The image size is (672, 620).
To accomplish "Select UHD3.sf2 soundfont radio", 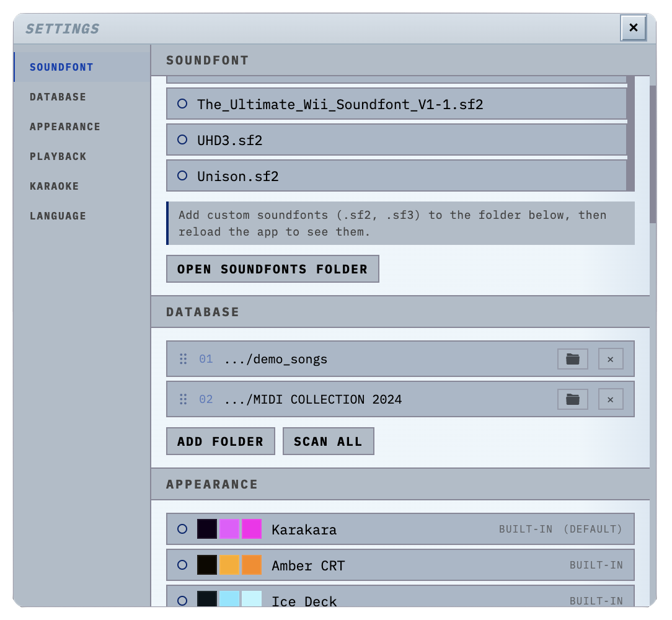I will click(x=182, y=139).
